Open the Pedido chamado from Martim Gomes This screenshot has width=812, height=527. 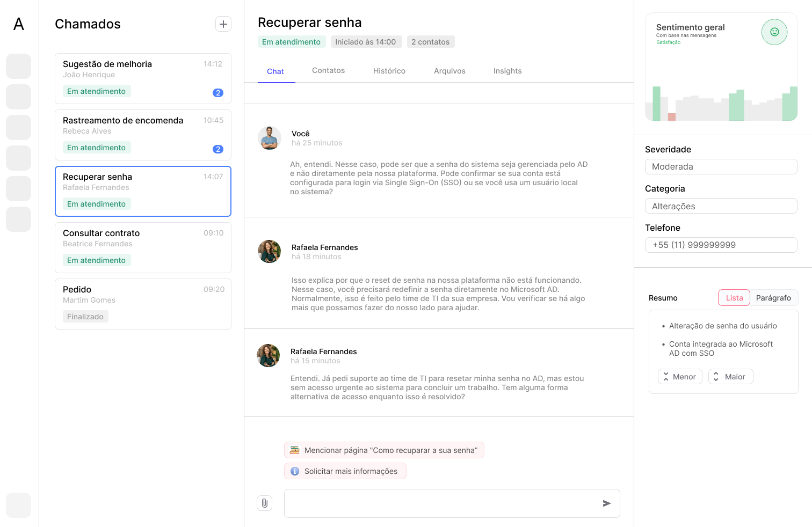coord(143,304)
